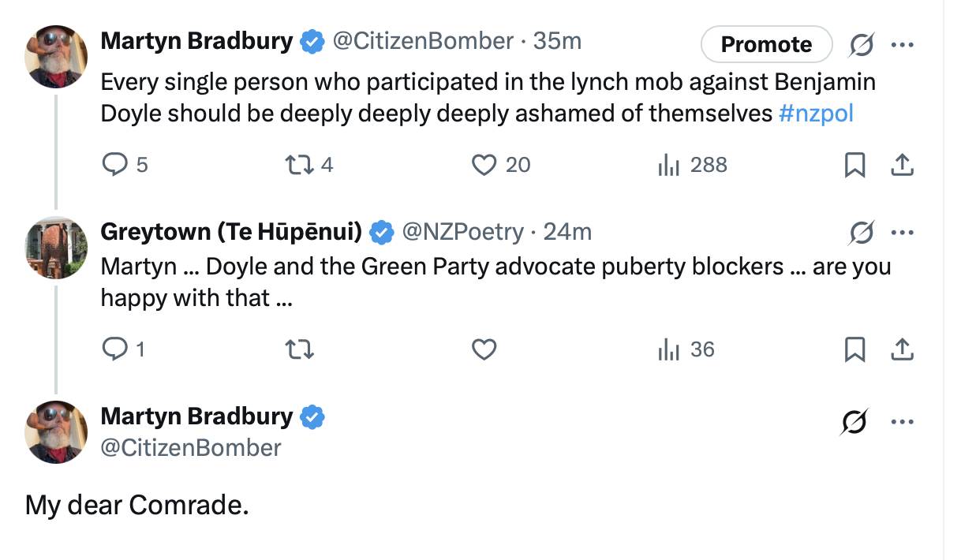Open Grok icon on first tweet
The image size is (961, 560).
click(861, 47)
